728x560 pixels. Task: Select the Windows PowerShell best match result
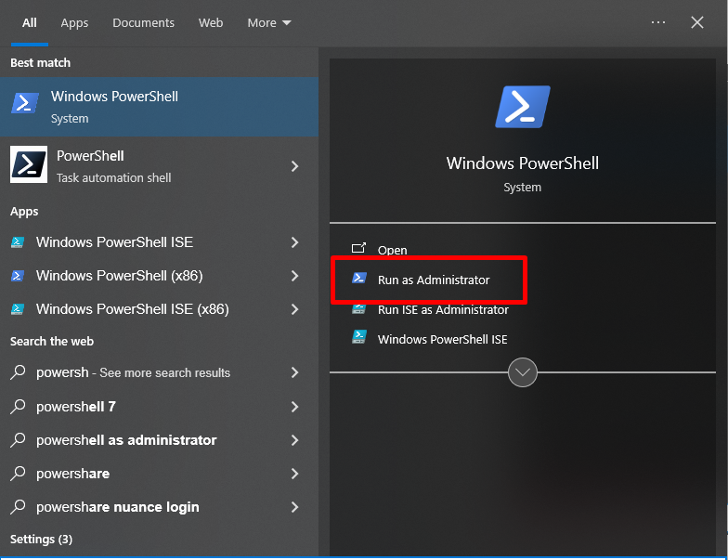click(160, 107)
